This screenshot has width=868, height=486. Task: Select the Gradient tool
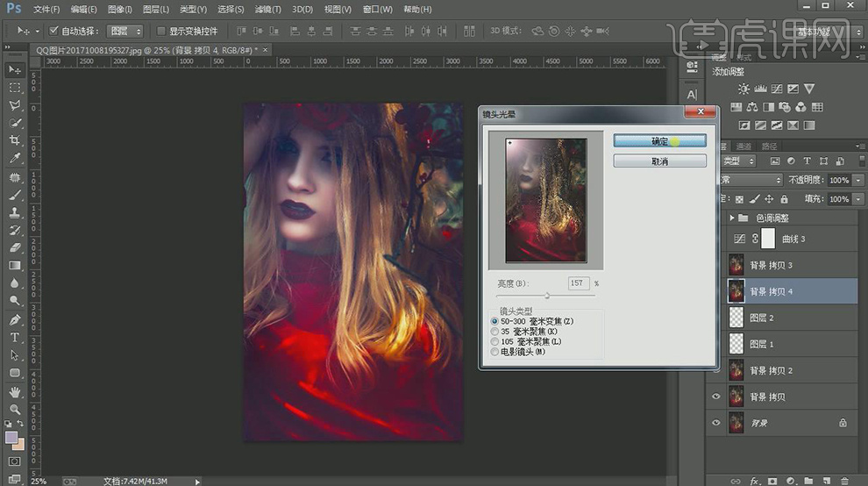pyautogui.click(x=15, y=266)
